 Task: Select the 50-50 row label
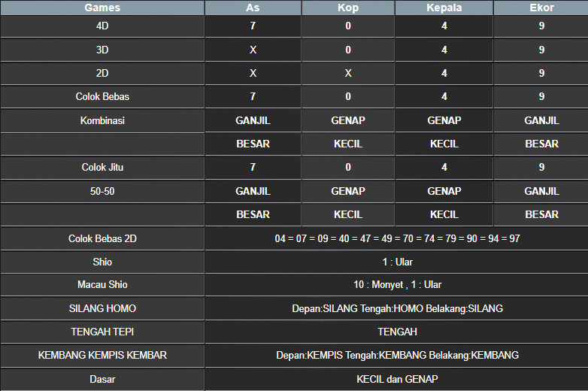(102, 191)
